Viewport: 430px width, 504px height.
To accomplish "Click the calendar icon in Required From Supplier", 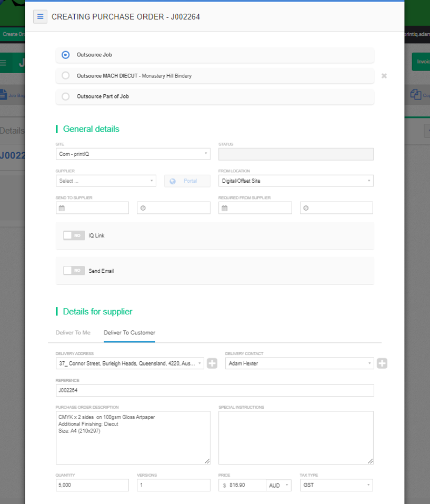I will point(224,208).
